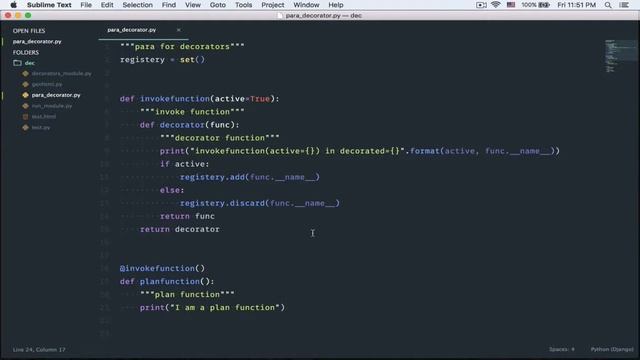Select the para_decorator.py editor tab
The image size is (640, 360).
click(131, 30)
